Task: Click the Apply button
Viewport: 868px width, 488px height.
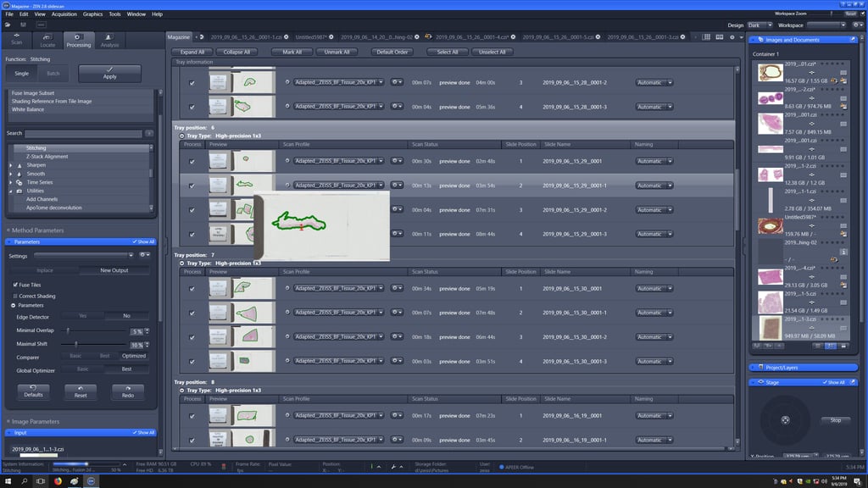Action: 109,73
